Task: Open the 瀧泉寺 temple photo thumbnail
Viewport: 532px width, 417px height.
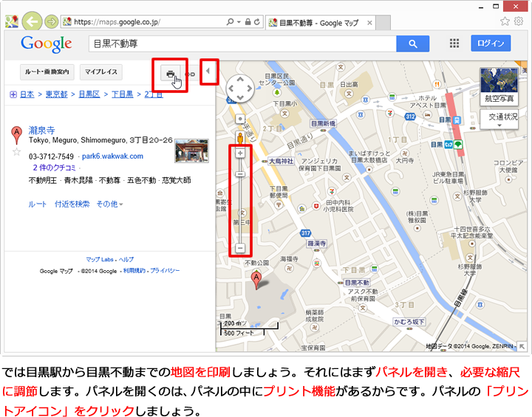Action: point(191,151)
